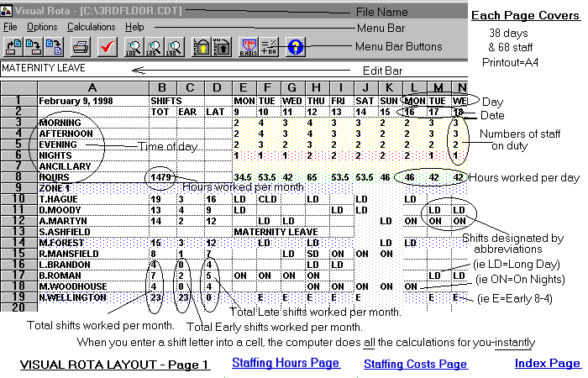This screenshot has width=588, height=378.
Task: Click the HOURS row label
Action: point(93,177)
